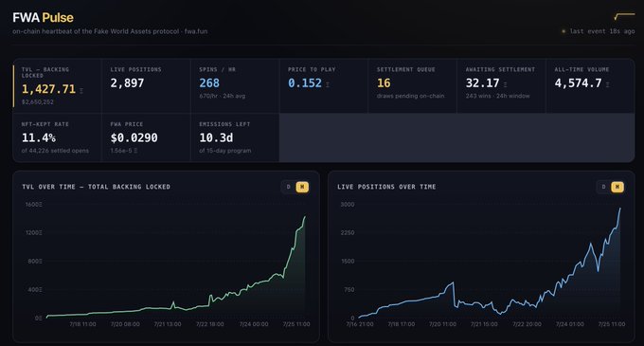
Task: Select the D range toggle on TVL chart
Action: pos(288,187)
